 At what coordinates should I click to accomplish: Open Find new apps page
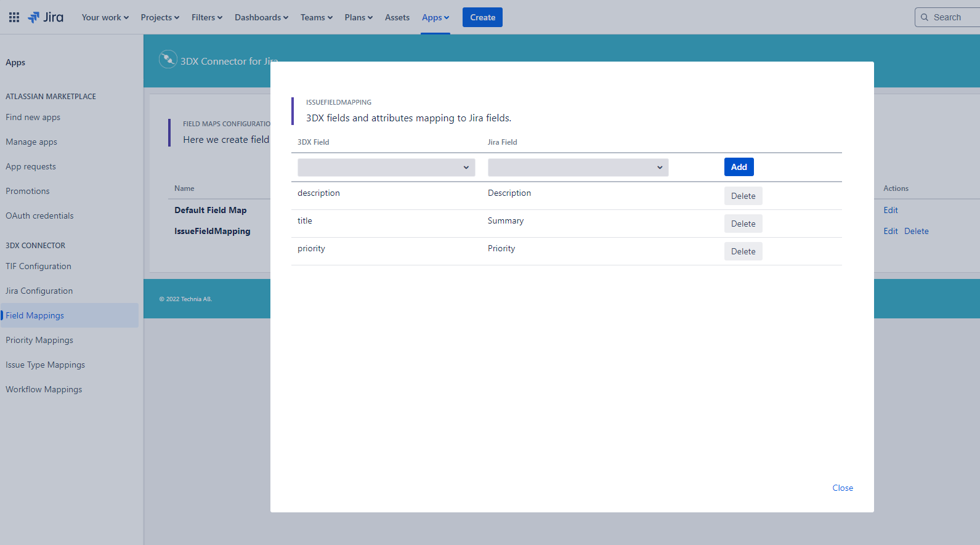tap(33, 117)
